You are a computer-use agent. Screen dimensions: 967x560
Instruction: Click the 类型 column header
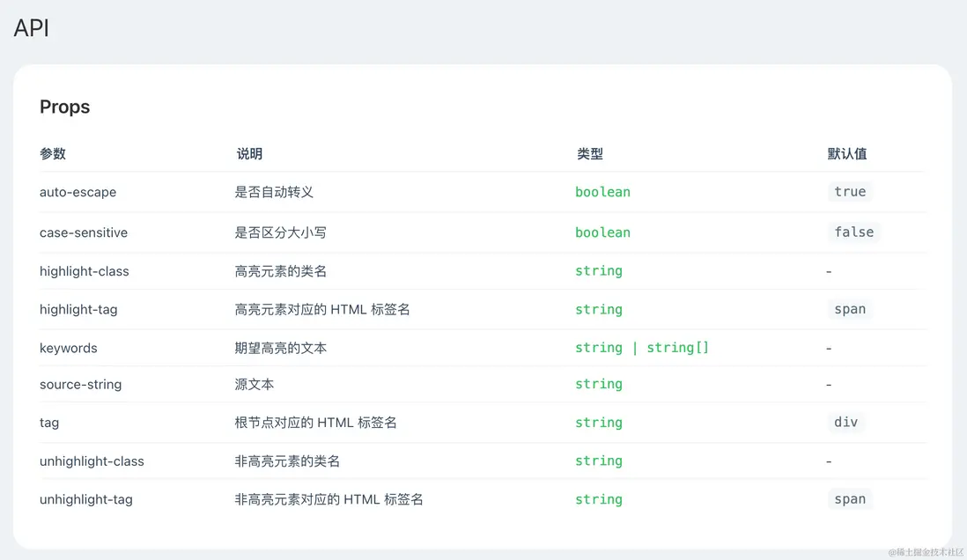point(590,153)
